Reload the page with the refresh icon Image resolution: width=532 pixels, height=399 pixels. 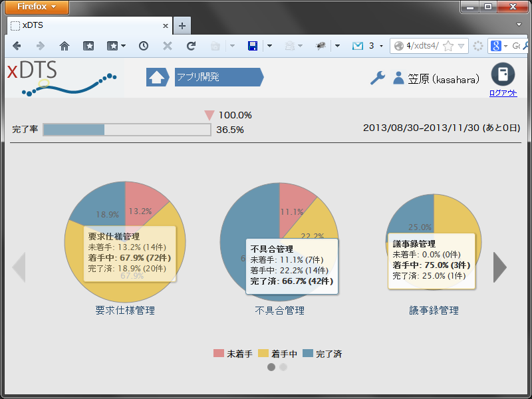point(191,46)
